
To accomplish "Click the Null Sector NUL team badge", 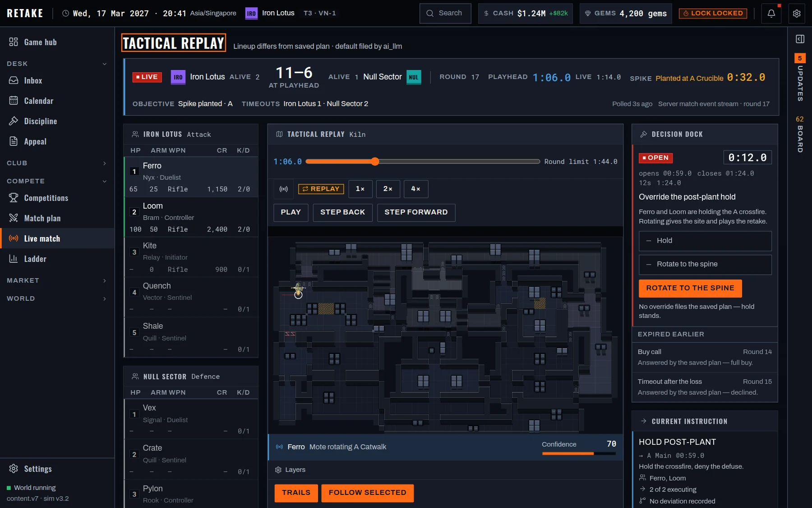I will 414,77.
